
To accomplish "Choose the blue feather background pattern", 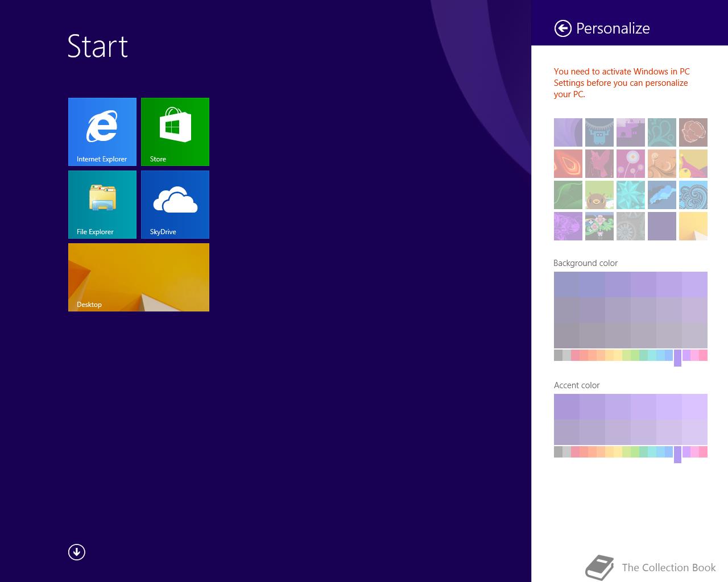I will (x=662, y=195).
